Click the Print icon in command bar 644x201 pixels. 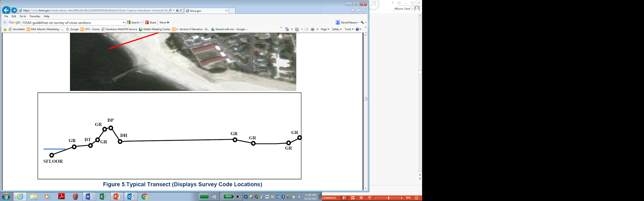click(312, 29)
